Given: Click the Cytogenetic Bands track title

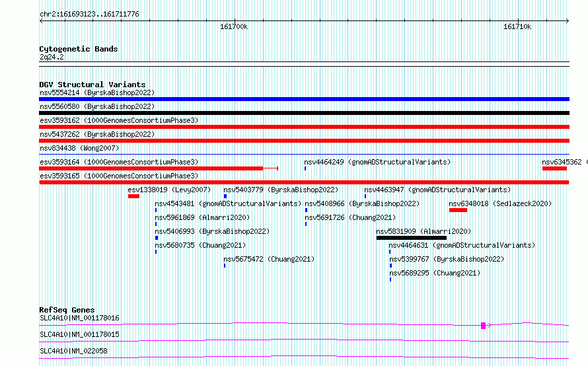Looking at the screenshot, I should (x=79, y=49).
